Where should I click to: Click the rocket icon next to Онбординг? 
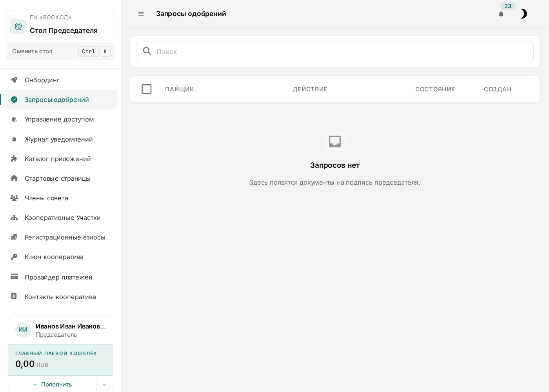(x=14, y=80)
